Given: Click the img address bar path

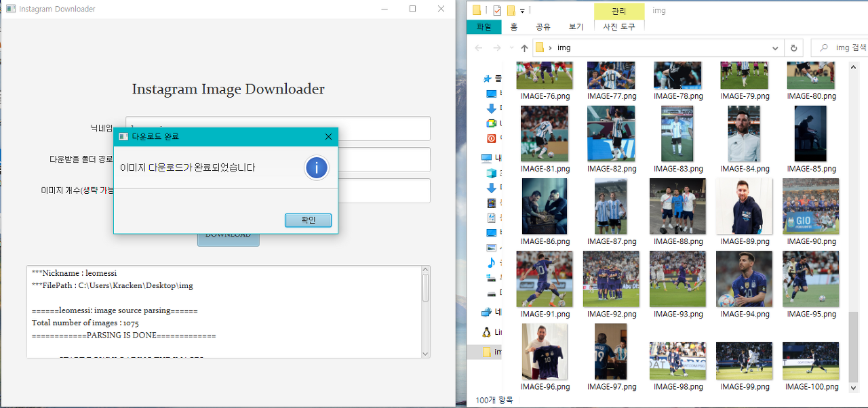Looking at the screenshot, I should pos(564,48).
